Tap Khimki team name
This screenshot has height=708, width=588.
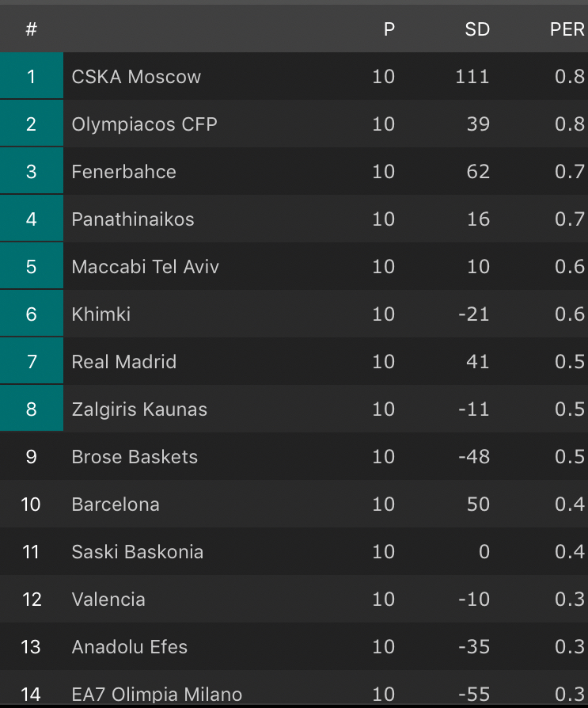pos(101,314)
